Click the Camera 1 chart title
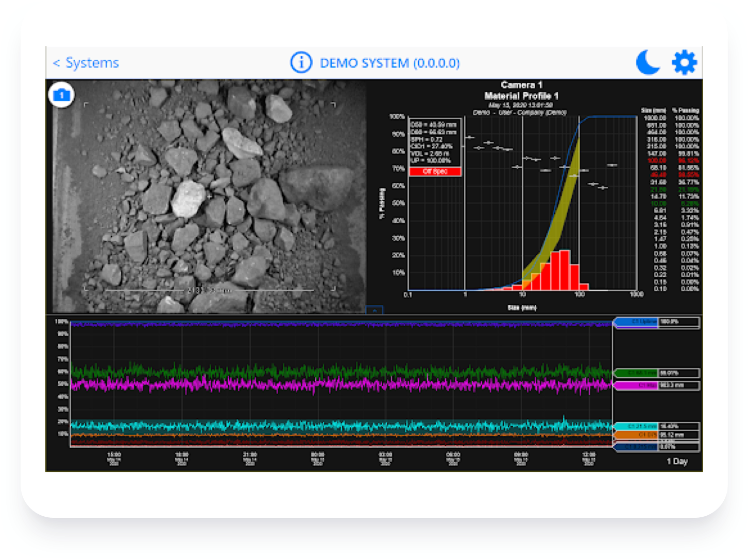The width and height of the screenshot is (749, 560). click(521, 85)
